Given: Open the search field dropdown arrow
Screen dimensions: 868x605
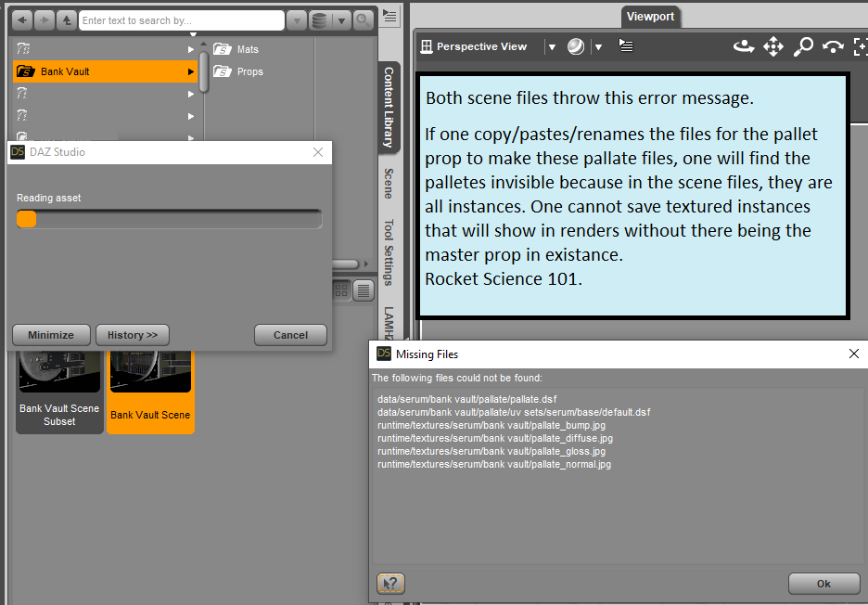Looking at the screenshot, I should click(297, 21).
